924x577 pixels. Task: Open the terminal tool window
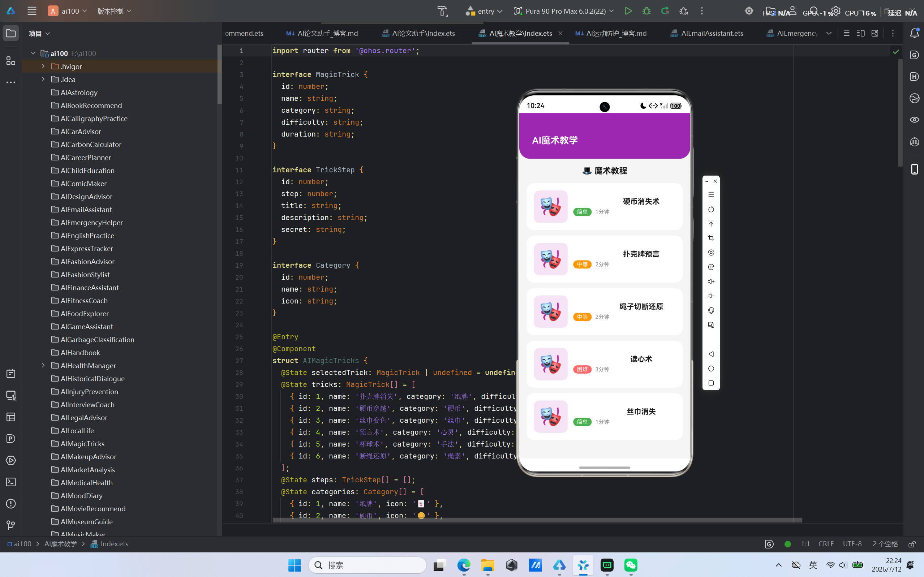click(11, 482)
